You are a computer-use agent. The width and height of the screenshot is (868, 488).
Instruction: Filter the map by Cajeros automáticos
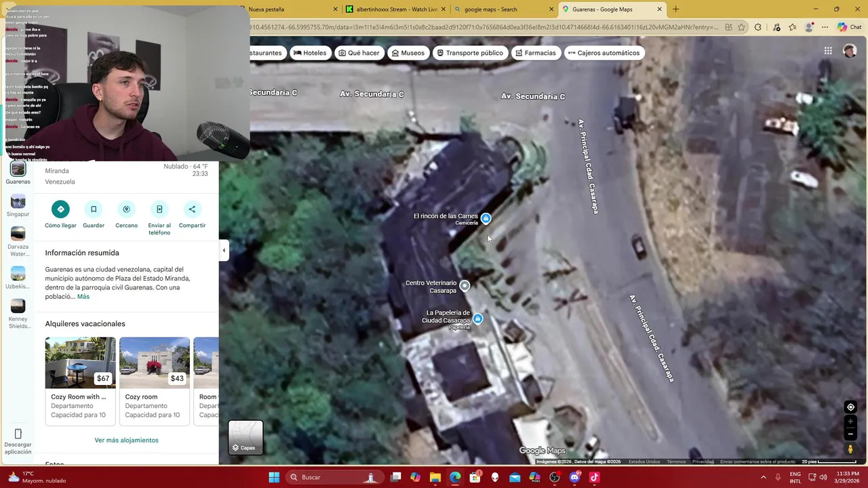click(x=604, y=53)
